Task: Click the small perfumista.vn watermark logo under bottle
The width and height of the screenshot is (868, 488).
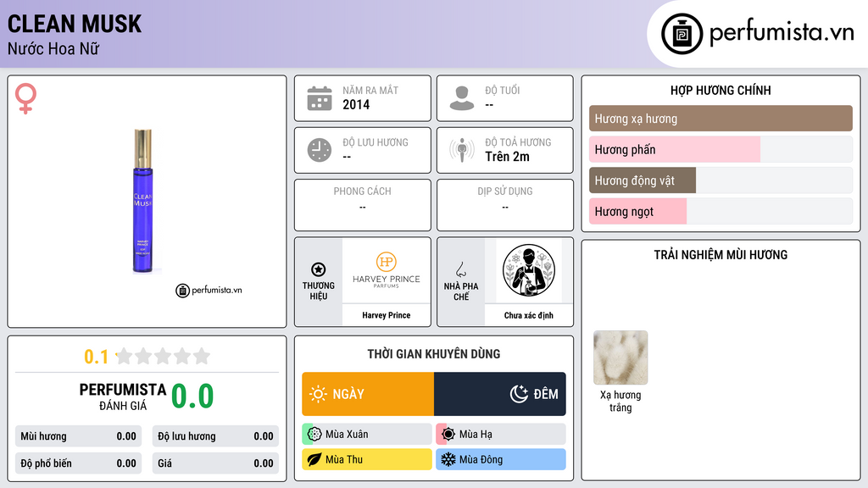Action: (209, 290)
